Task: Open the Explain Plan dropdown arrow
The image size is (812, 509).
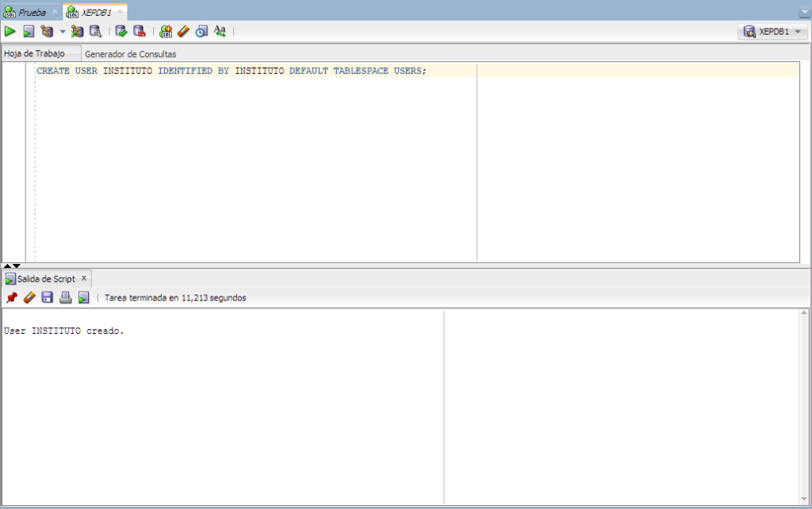Action: [x=63, y=32]
